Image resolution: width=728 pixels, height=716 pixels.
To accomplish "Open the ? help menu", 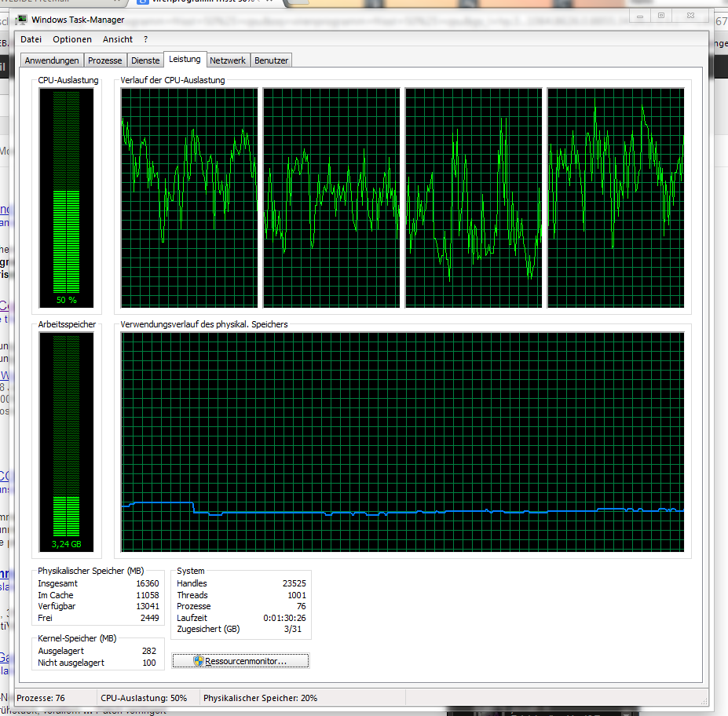I will point(145,39).
